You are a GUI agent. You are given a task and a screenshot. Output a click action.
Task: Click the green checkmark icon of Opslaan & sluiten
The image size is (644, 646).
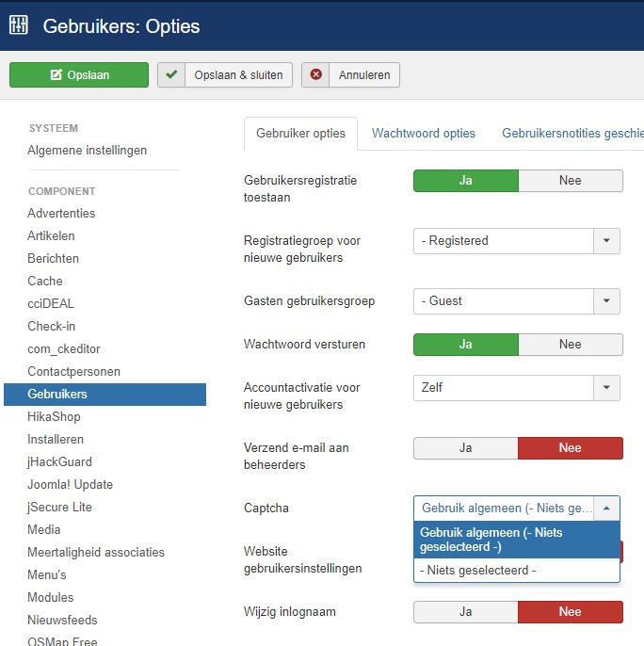171,75
